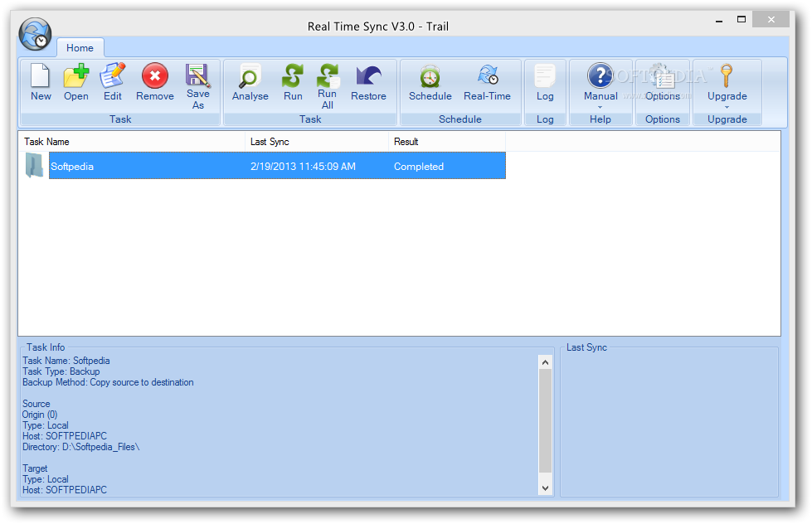This screenshot has height=524, width=812.
Task: Click 'Backup Method: Copy source to destination' text
Action: tap(108, 382)
